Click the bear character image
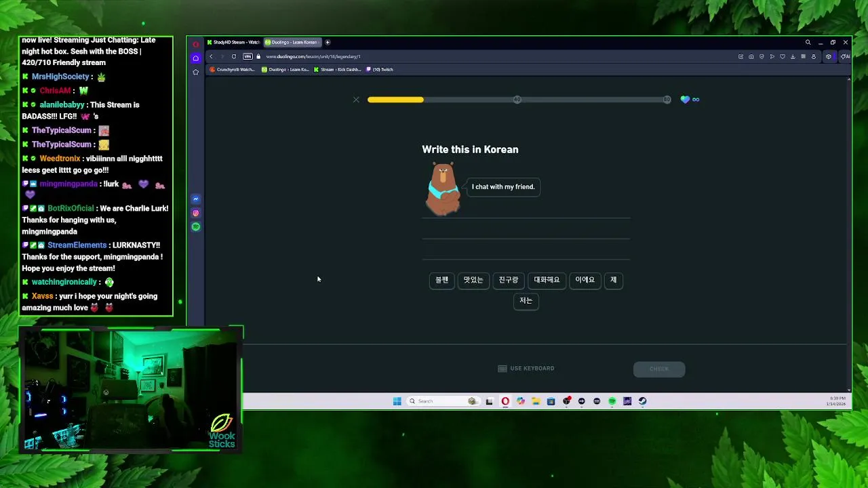868x488 pixels. tap(443, 189)
